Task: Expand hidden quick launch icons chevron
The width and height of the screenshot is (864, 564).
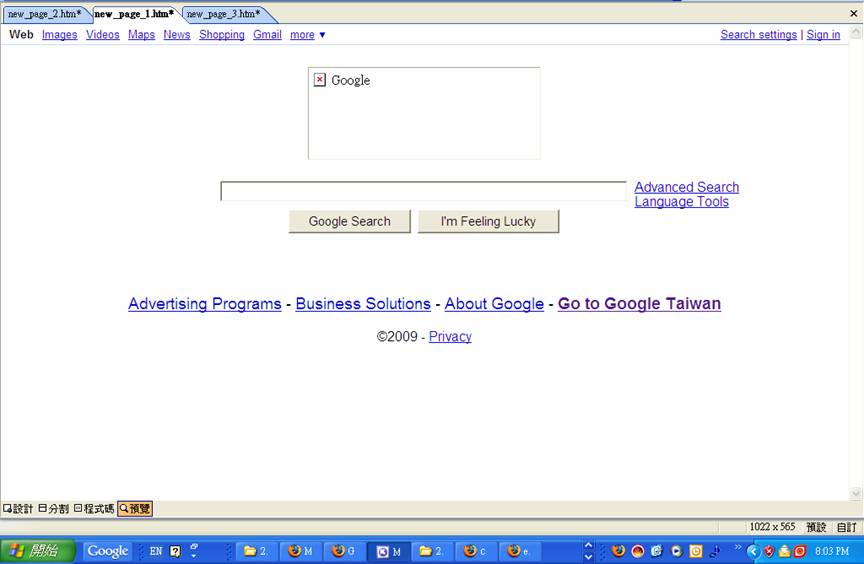Action: 737,547
